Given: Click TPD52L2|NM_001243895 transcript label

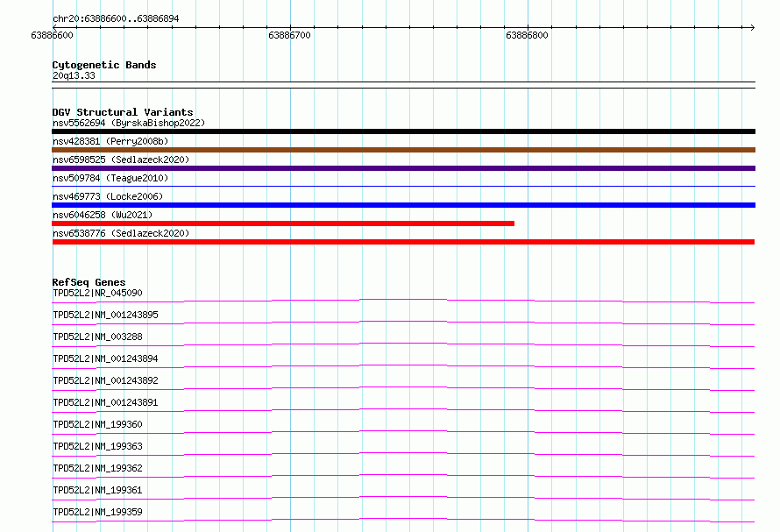Looking at the screenshot, I should coord(105,315).
